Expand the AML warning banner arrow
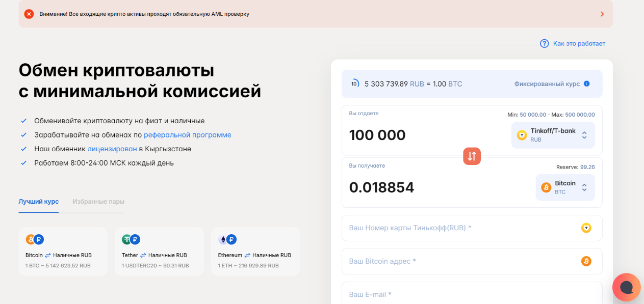 click(602, 14)
